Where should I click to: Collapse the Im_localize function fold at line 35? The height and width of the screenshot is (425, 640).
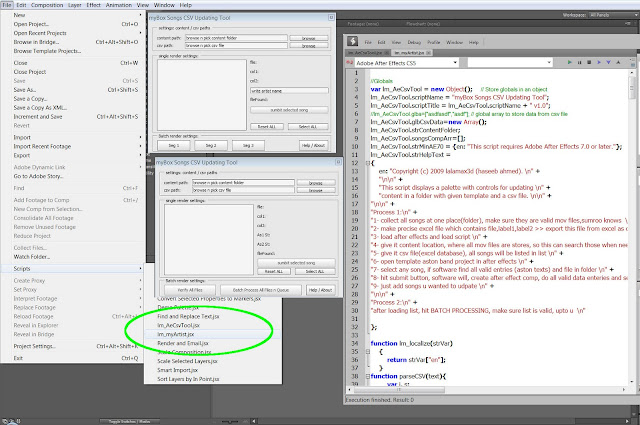click(x=367, y=351)
